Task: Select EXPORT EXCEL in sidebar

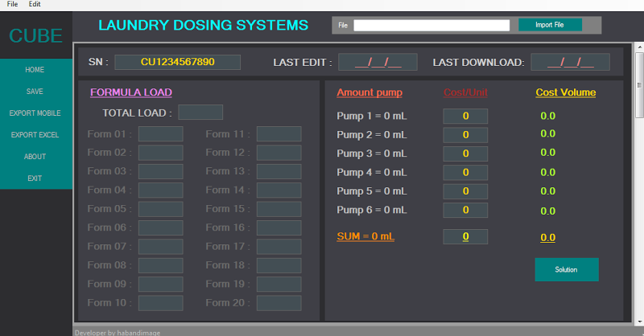Action: (35, 135)
